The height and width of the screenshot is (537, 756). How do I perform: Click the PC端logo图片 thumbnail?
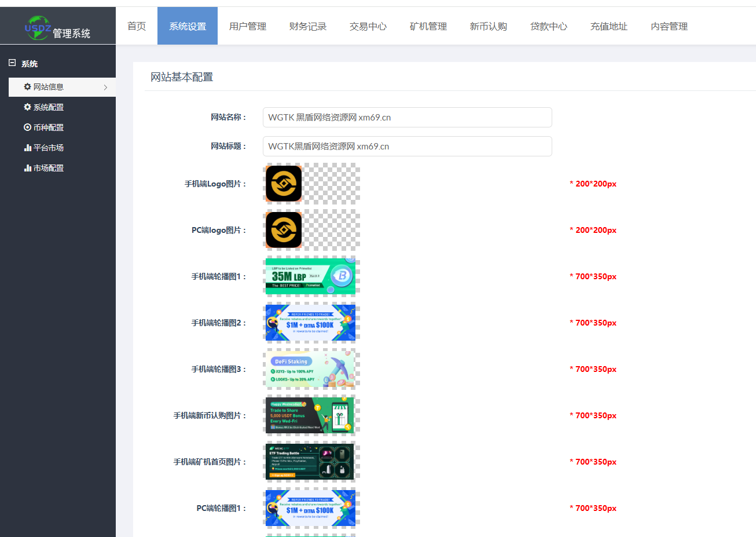pyautogui.click(x=284, y=230)
